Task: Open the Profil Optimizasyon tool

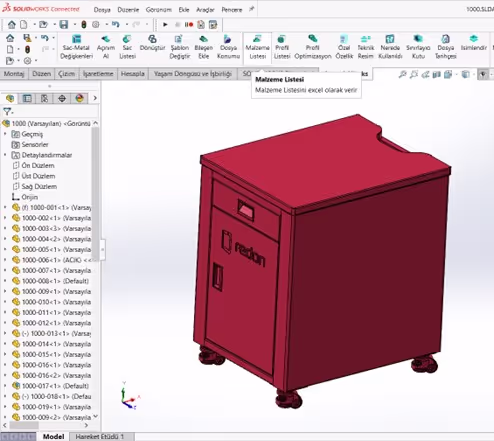Action: (313, 47)
